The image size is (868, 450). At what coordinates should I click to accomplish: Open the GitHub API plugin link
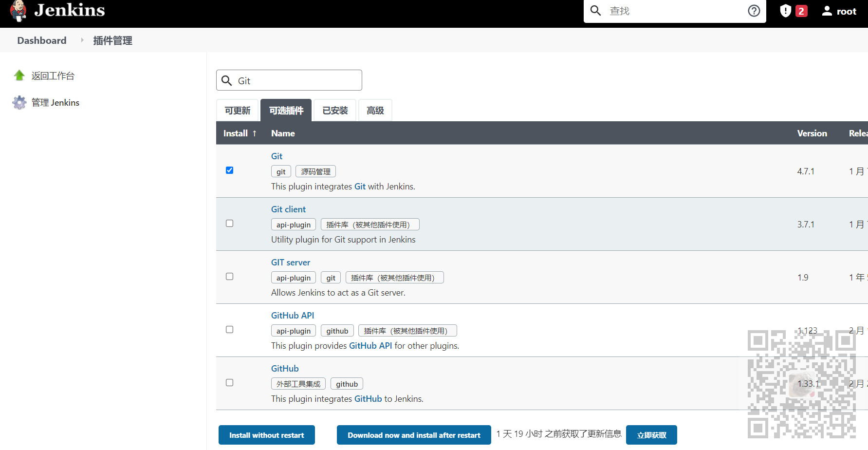tap(292, 316)
